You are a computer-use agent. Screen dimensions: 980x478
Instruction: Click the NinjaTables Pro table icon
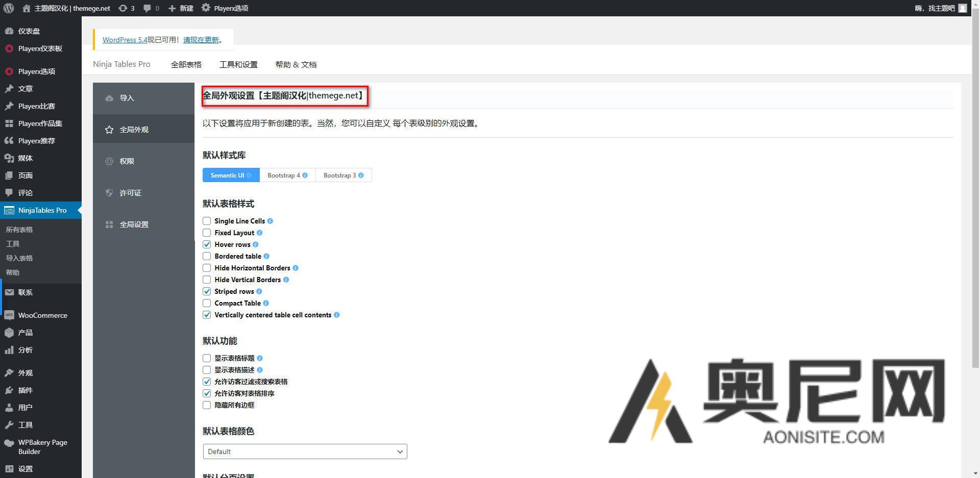9,210
